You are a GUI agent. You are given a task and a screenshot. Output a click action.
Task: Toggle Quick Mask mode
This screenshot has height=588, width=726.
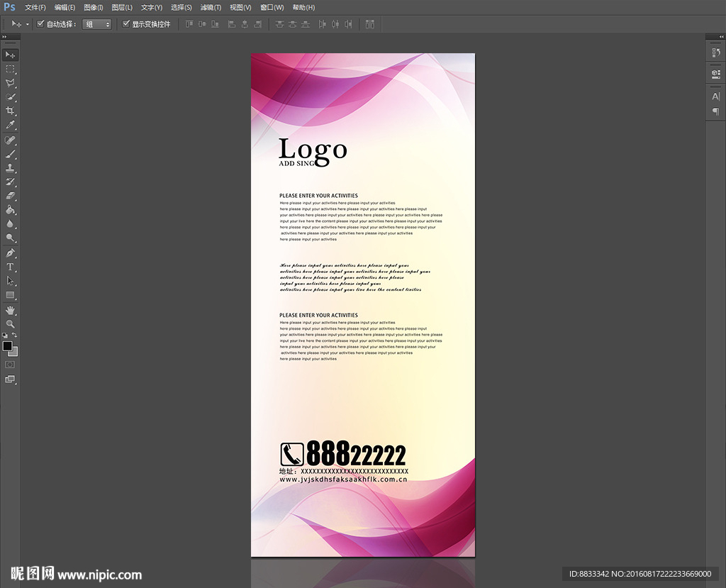point(10,365)
